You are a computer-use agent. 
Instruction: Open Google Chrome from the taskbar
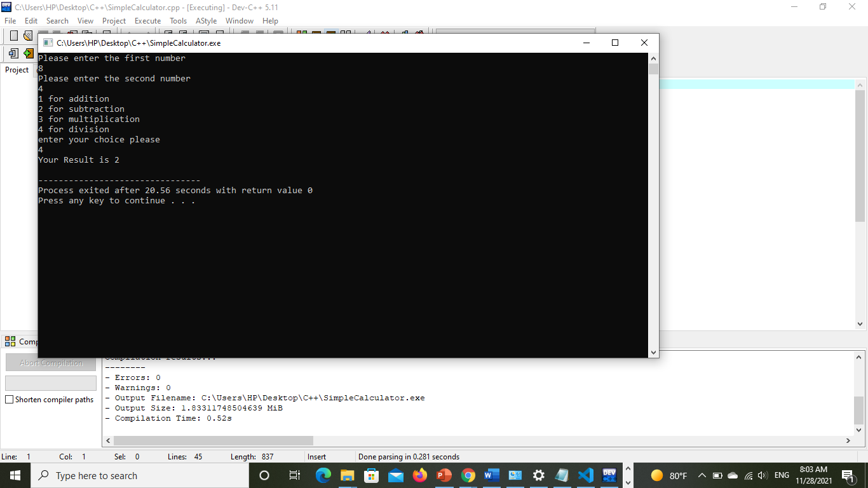pyautogui.click(x=467, y=475)
